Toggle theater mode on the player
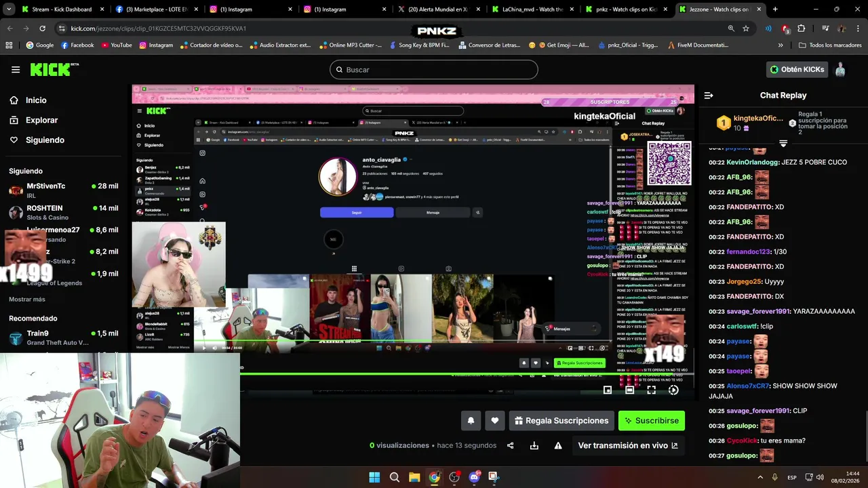The width and height of the screenshot is (868, 488). (629, 390)
